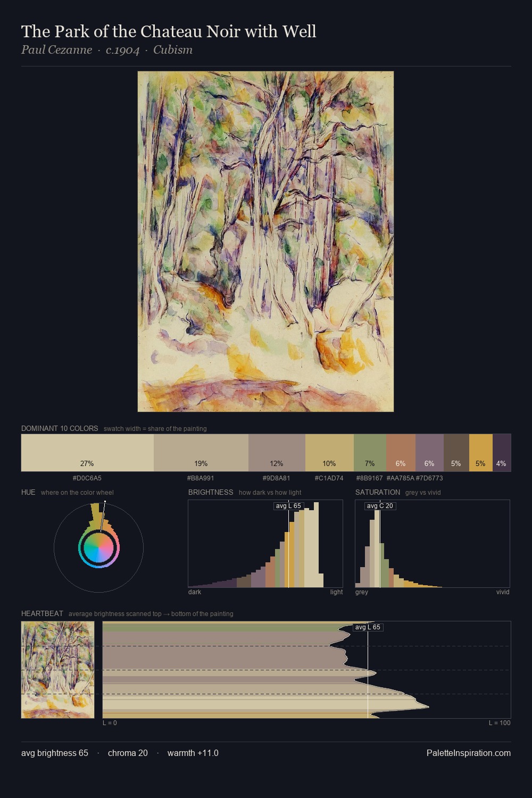Select the 19% tan swatch
The width and height of the screenshot is (532, 798).
[x=201, y=453]
